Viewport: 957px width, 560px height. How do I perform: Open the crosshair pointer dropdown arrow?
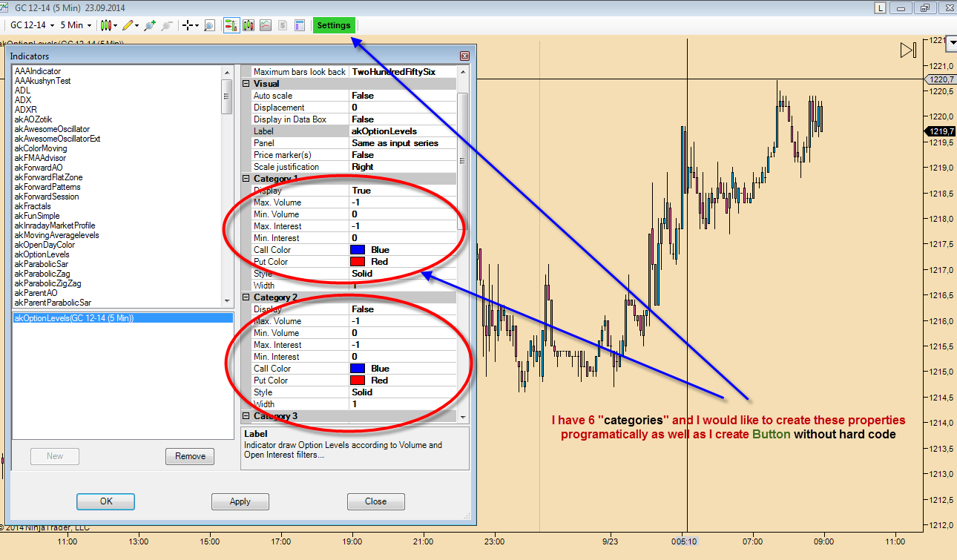coord(197,25)
